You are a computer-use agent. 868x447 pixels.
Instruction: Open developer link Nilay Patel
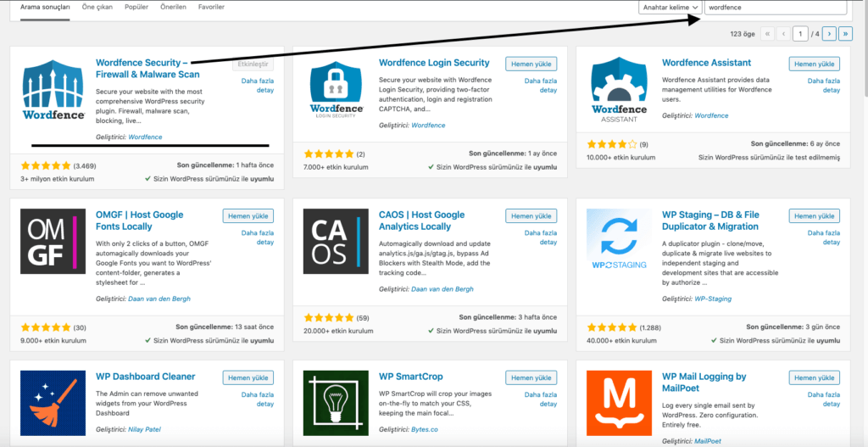pyautogui.click(x=144, y=429)
